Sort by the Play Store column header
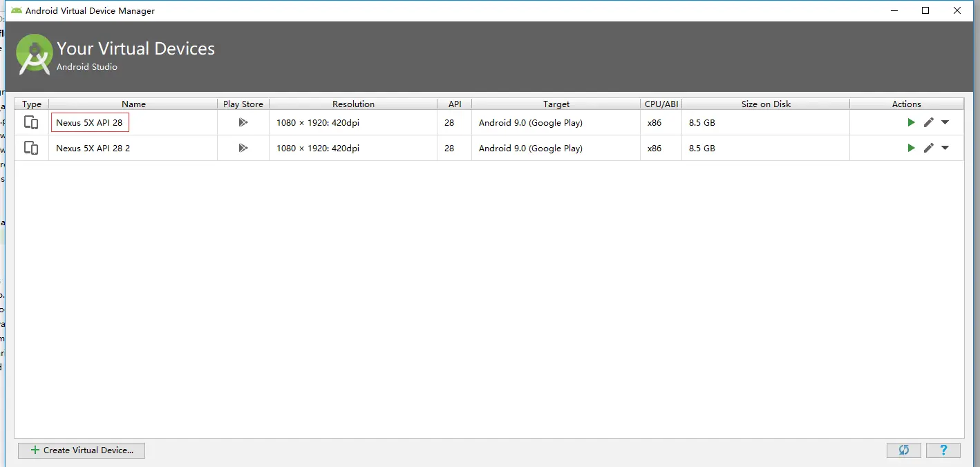980x467 pixels. click(243, 104)
